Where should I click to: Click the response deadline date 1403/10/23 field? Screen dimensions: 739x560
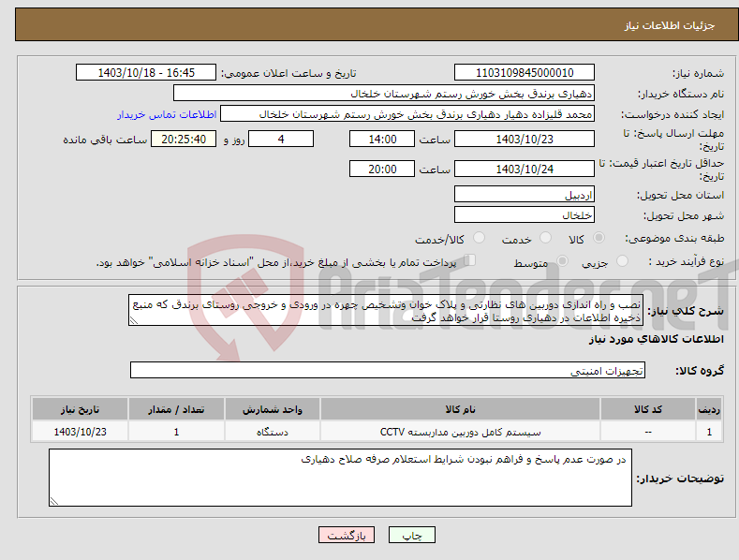tap(525, 139)
